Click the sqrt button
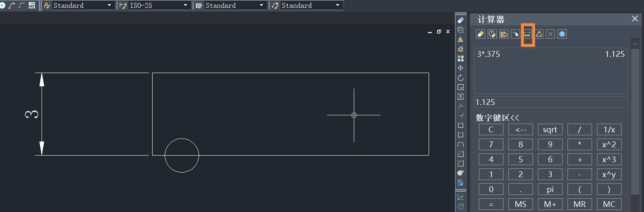Screen dimensions: 644x212 (x=550, y=129)
